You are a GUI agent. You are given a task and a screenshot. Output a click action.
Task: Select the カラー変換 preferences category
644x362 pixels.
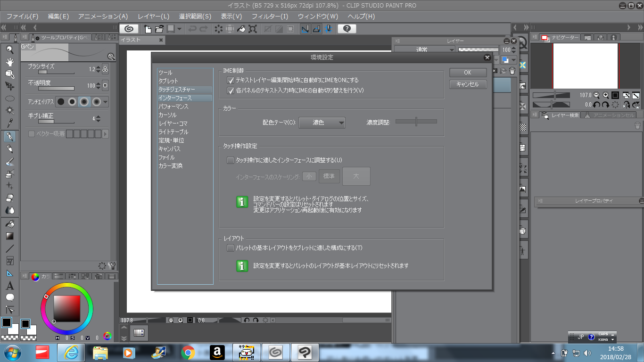171,166
